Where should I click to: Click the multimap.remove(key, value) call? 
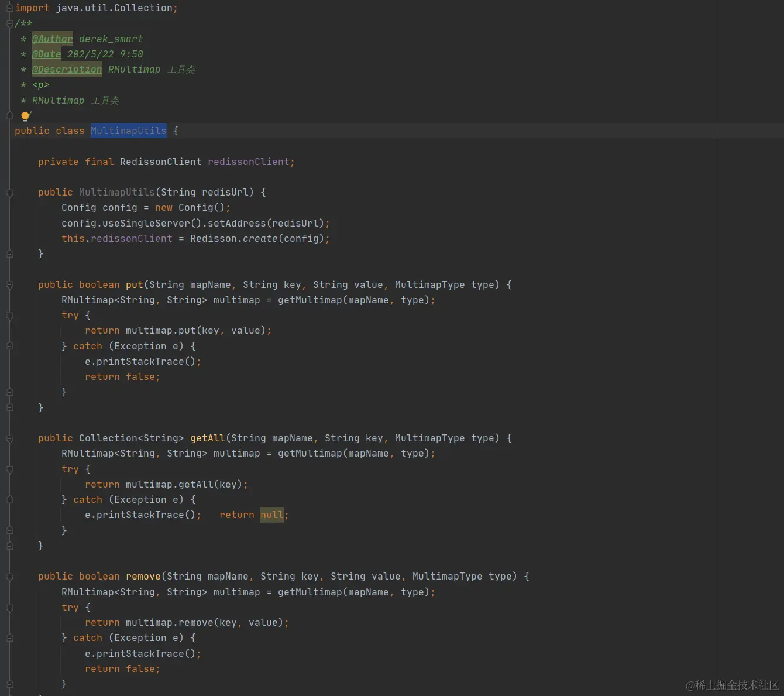(x=205, y=622)
